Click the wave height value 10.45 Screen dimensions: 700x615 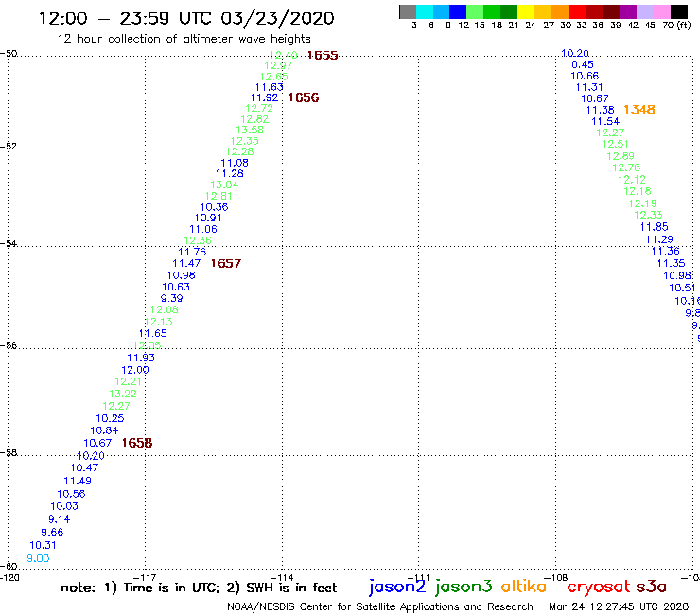tap(580, 64)
